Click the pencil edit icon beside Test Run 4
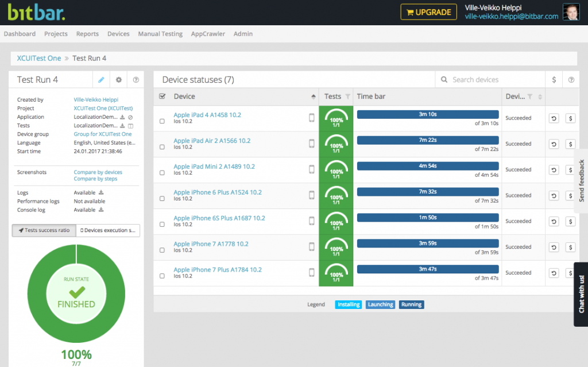Screen dimensions: 588x367 click(x=101, y=80)
